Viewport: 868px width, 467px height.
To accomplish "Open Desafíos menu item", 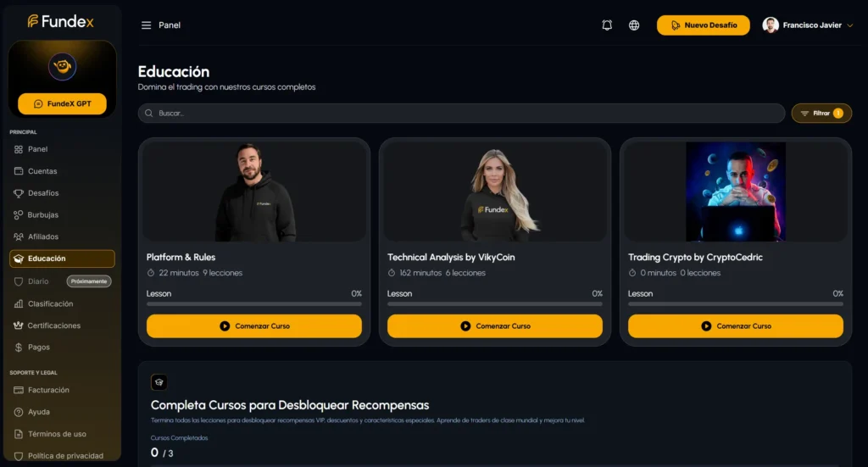I will click(x=43, y=193).
